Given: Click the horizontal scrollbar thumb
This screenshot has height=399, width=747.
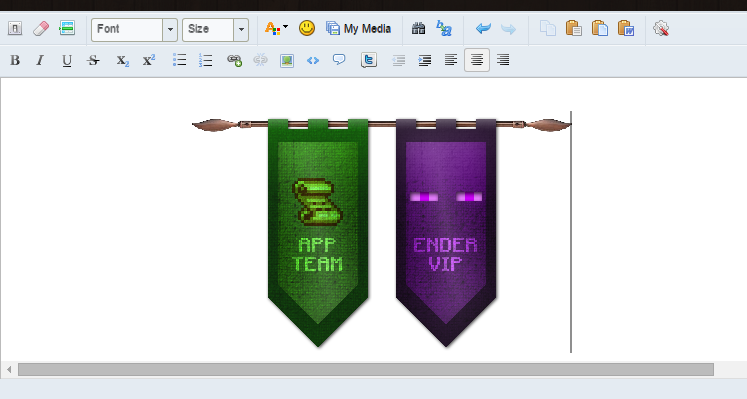Looking at the screenshot, I should pos(366,369).
